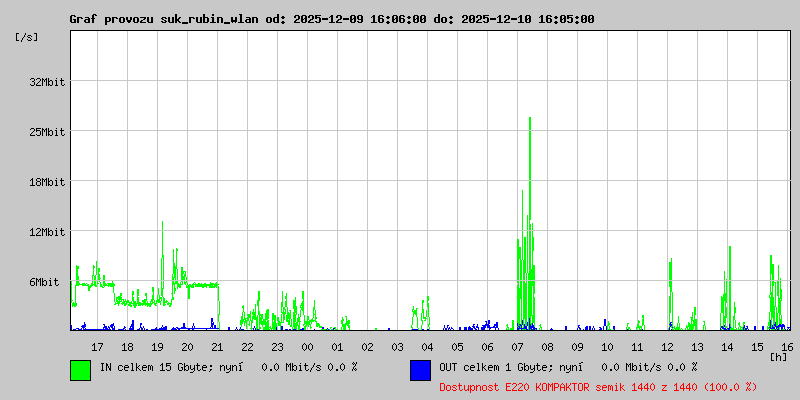Click the green IN legend color box
This screenshot has height=400, width=800.
(81, 370)
